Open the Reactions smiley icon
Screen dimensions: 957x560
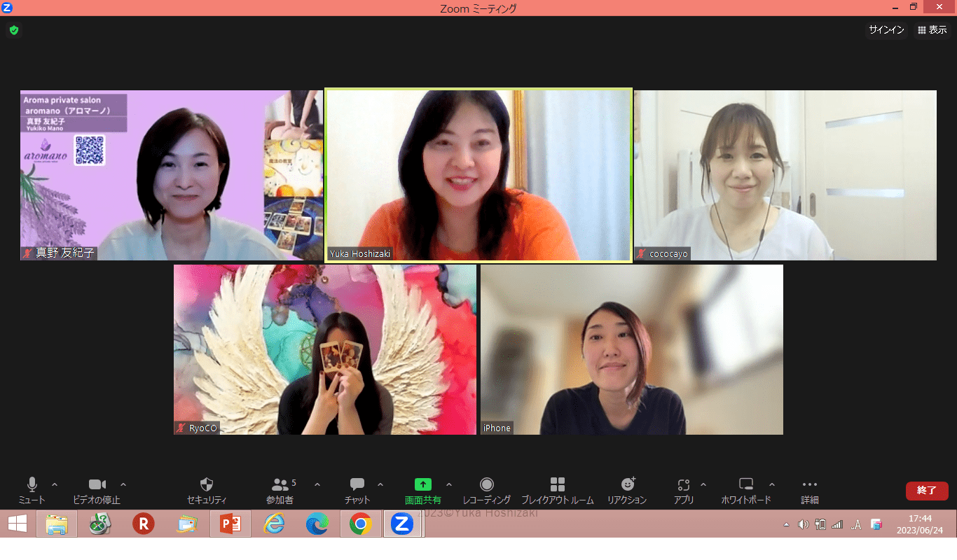pyautogui.click(x=628, y=484)
